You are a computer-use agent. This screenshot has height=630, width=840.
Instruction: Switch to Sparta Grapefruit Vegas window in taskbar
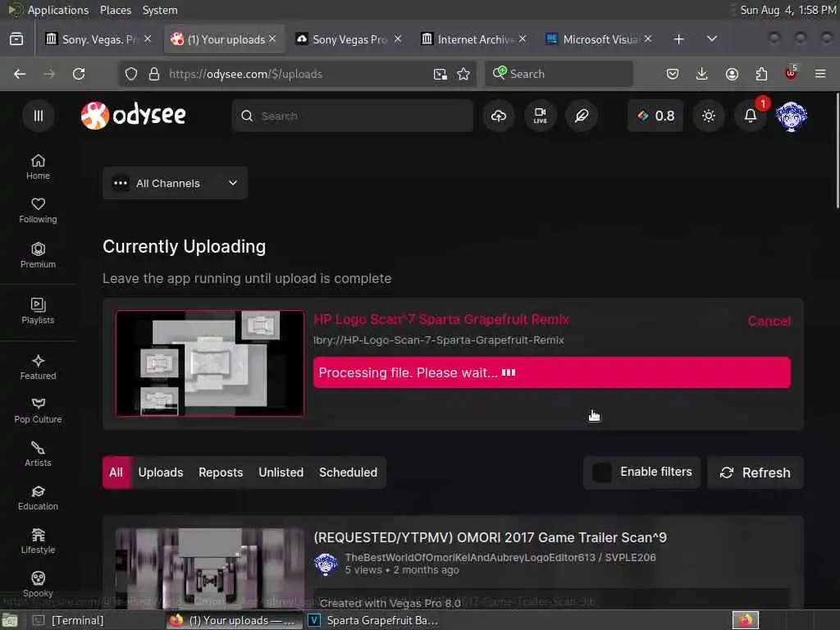click(x=373, y=620)
